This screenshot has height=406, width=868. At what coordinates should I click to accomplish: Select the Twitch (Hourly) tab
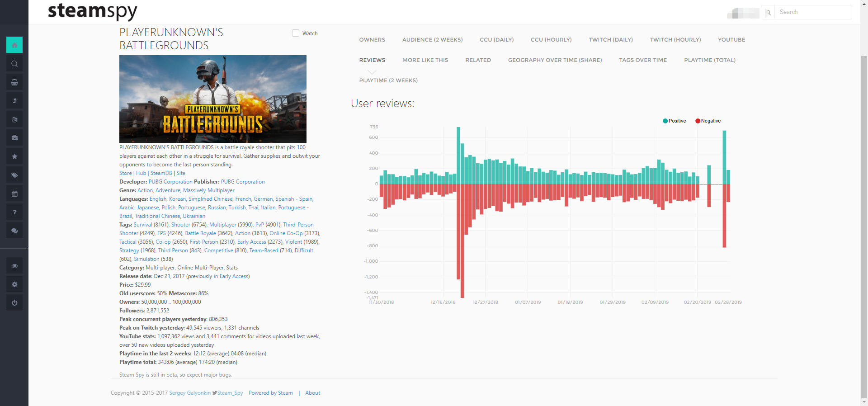click(675, 40)
